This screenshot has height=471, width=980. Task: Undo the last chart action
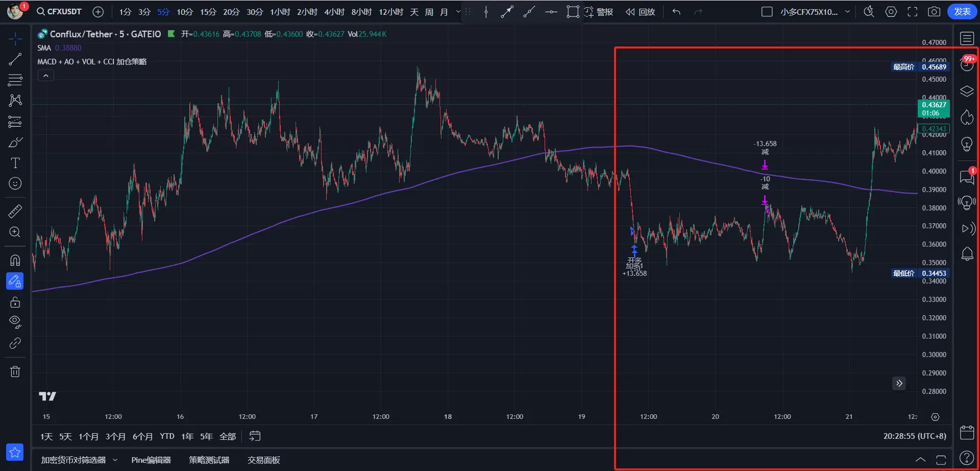(x=676, y=12)
